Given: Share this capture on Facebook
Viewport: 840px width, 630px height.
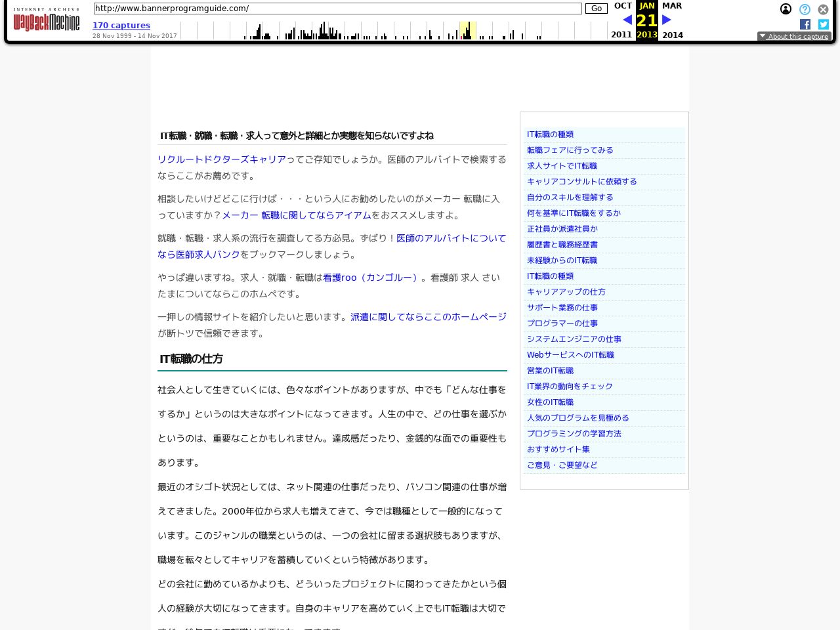Looking at the screenshot, I should click(x=805, y=24).
